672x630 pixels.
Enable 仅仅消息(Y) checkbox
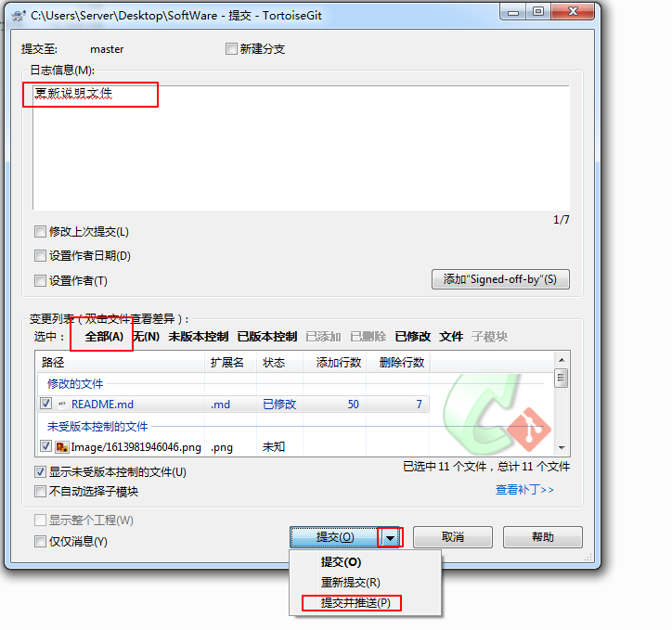pyautogui.click(x=40, y=542)
